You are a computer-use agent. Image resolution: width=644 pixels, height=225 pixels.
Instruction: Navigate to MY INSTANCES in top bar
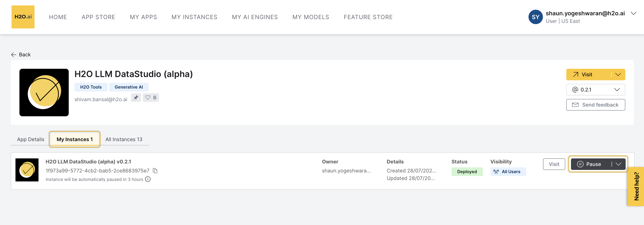tap(194, 17)
